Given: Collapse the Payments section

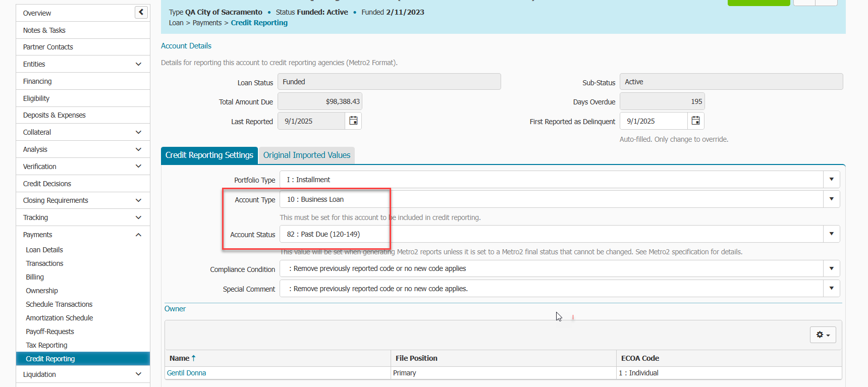Looking at the screenshot, I should (138, 235).
